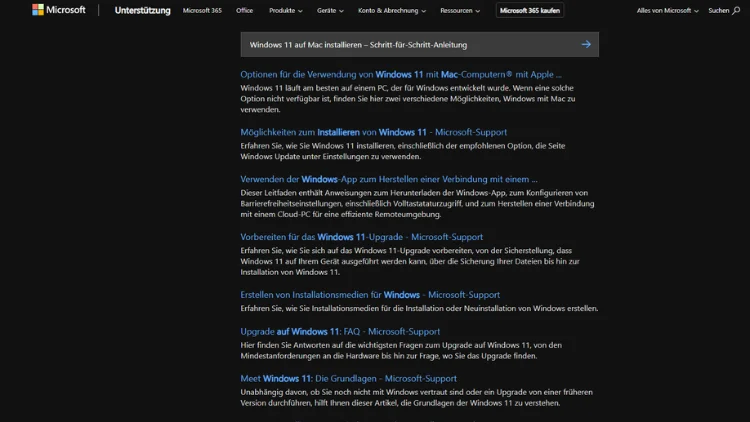Click description starting 'Erfahren Sie, wie Sie sich auf das Windows 11-Upgrade'

(x=410, y=261)
